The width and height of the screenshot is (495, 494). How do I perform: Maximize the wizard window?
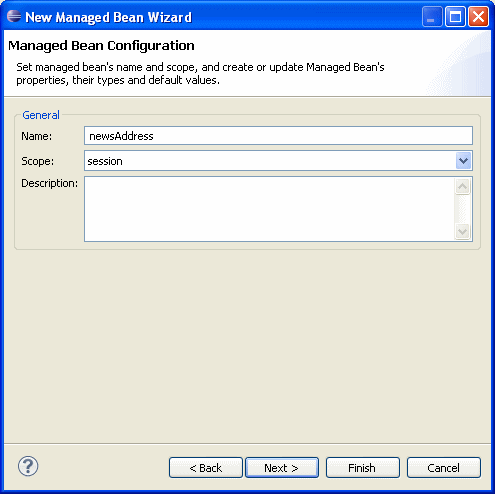click(x=455, y=17)
